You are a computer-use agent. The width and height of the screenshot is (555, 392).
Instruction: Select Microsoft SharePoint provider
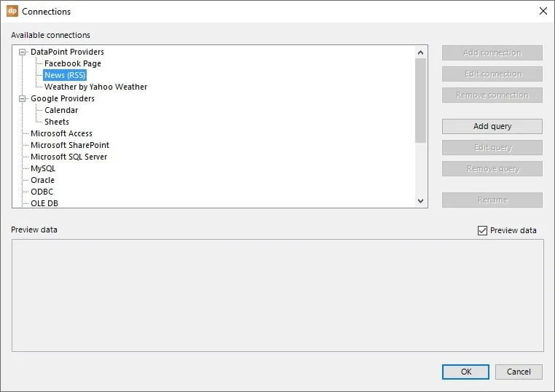(70, 145)
